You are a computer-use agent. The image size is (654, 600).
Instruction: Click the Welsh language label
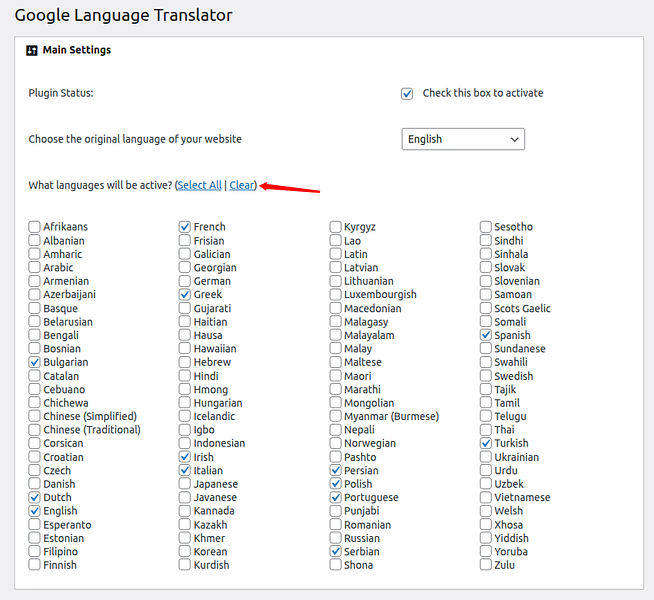pyautogui.click(x=508, y=511)
